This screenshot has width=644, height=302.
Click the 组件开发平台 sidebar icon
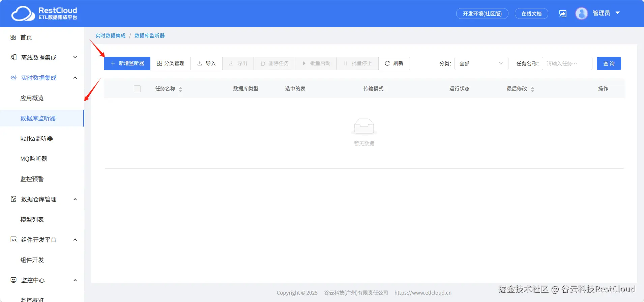pyautogui.click(x=13, y=240)
